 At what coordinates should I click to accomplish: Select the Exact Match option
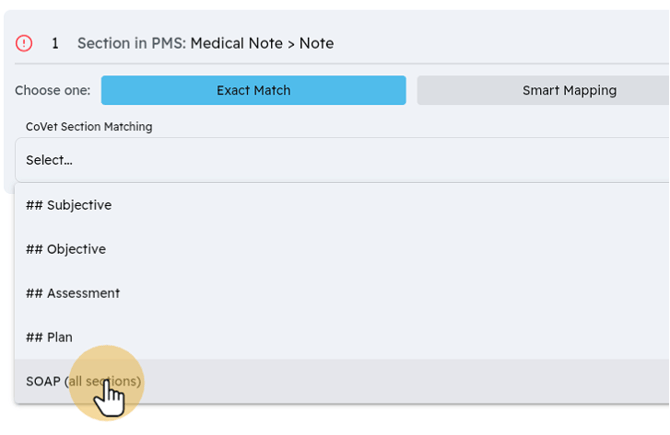pyautogui.click(x=253, y=90)
